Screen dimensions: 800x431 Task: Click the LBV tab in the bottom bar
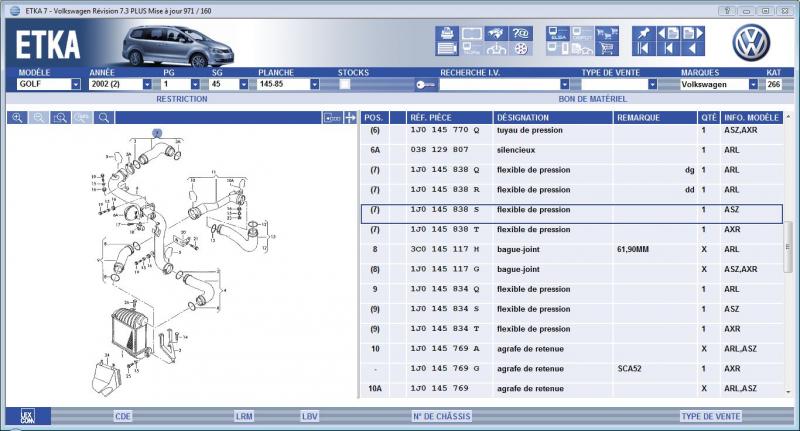(x=310, y=416)
